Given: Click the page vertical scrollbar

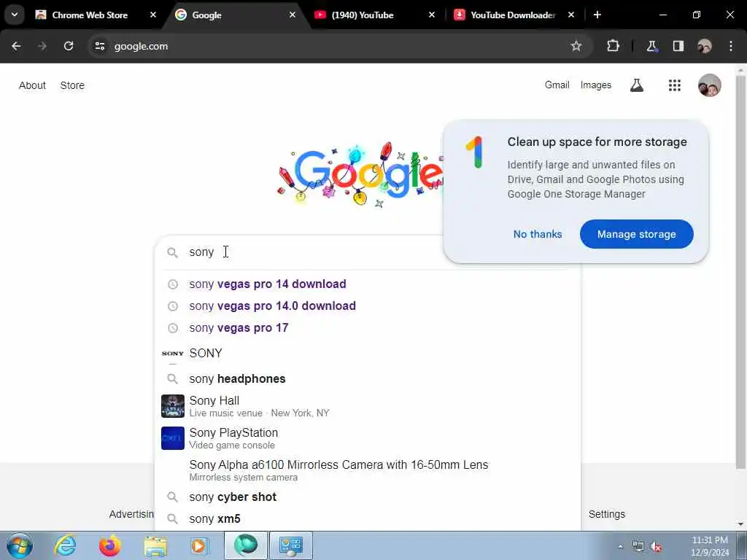Looking at the screenshot, I should pos(740,271).
